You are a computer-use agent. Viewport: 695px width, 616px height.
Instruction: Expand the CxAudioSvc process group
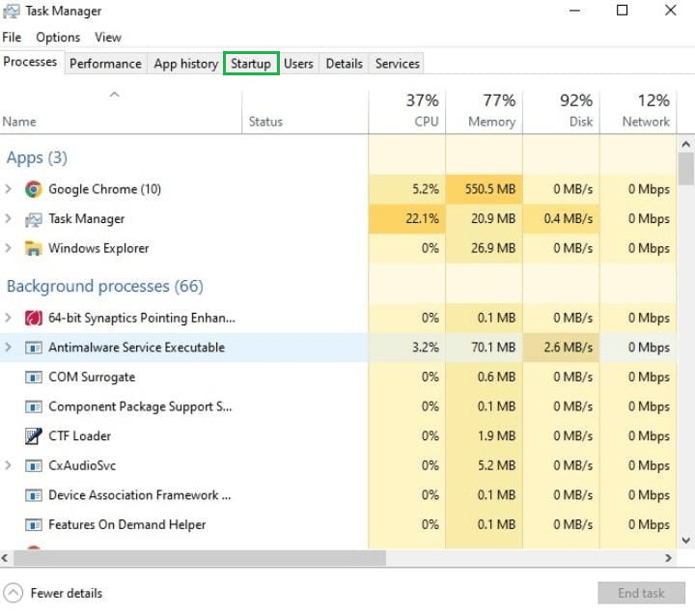coord(9,466)
